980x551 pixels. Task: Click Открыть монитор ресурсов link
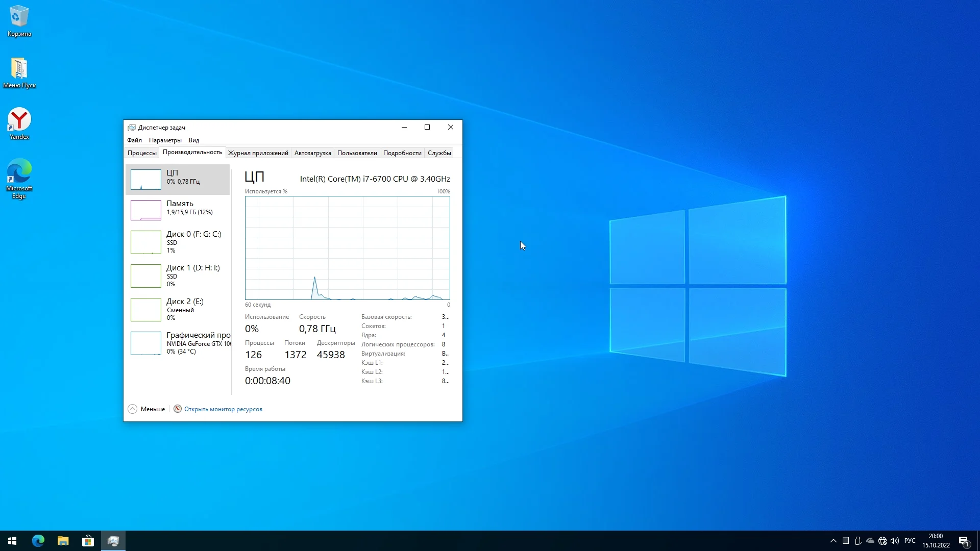pos(223,409)
